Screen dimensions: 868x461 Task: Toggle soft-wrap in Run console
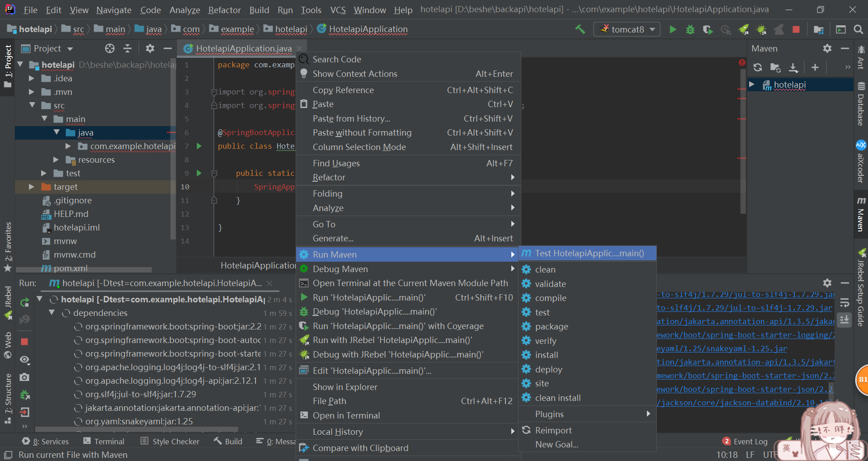click(x=844, y=303)
